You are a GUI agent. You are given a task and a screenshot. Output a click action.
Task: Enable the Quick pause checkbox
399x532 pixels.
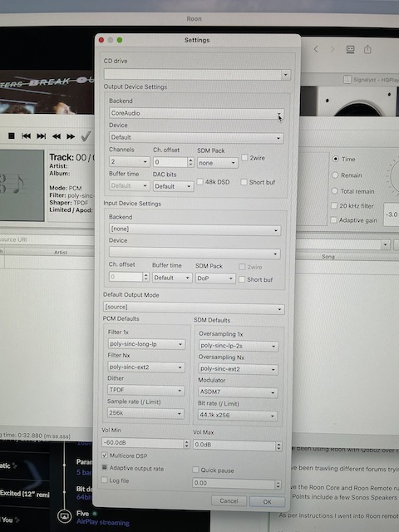click(195, 470)
